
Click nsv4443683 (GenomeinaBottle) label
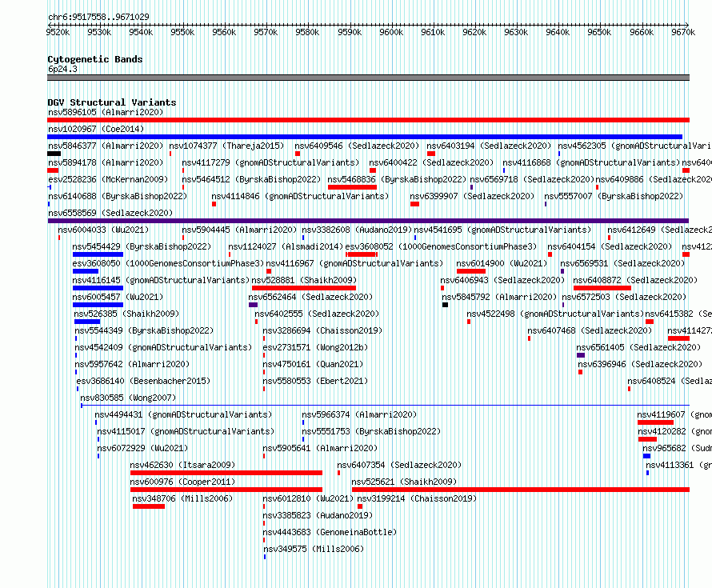pos(330,532)
